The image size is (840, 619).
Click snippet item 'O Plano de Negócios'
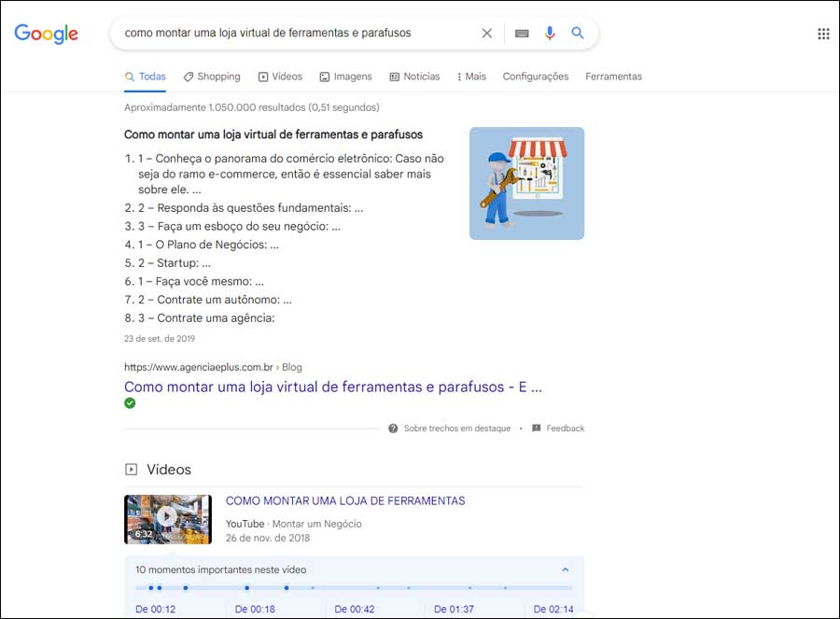(x=208, y=245)
